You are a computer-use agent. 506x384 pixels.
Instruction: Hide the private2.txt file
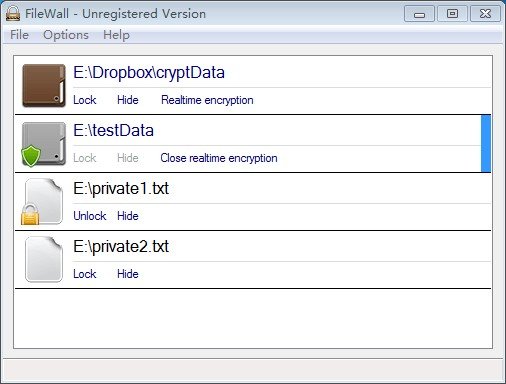pos(128,274)
